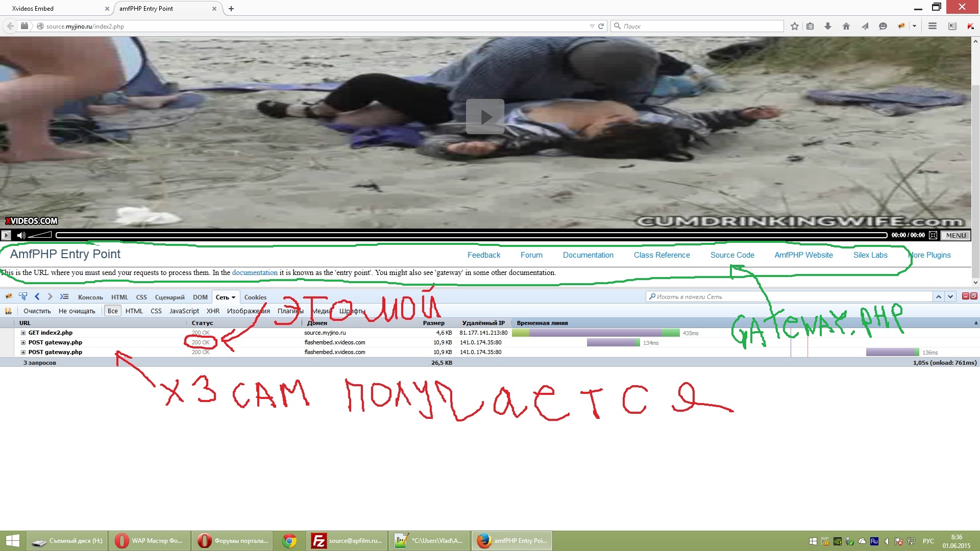Reload the page with the refresh icon
980x551 pixels.
[601, 26]
